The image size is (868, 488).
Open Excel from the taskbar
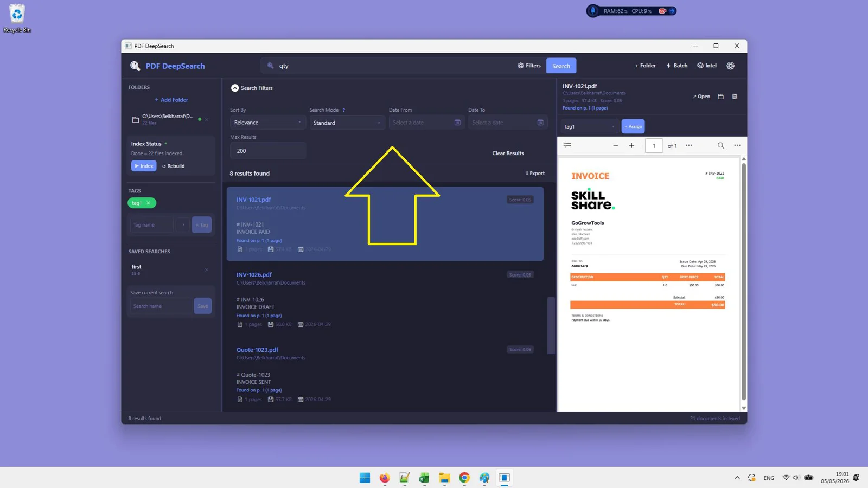[x=424, y=478]
